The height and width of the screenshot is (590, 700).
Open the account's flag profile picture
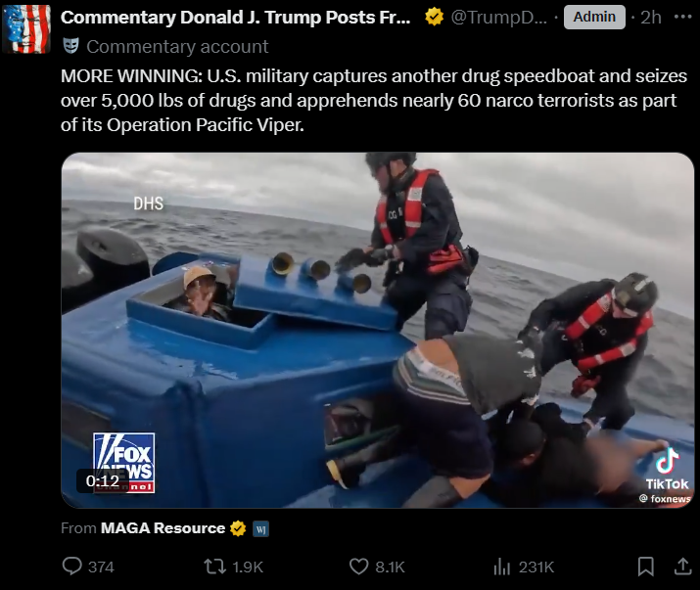tap(25, 28)
